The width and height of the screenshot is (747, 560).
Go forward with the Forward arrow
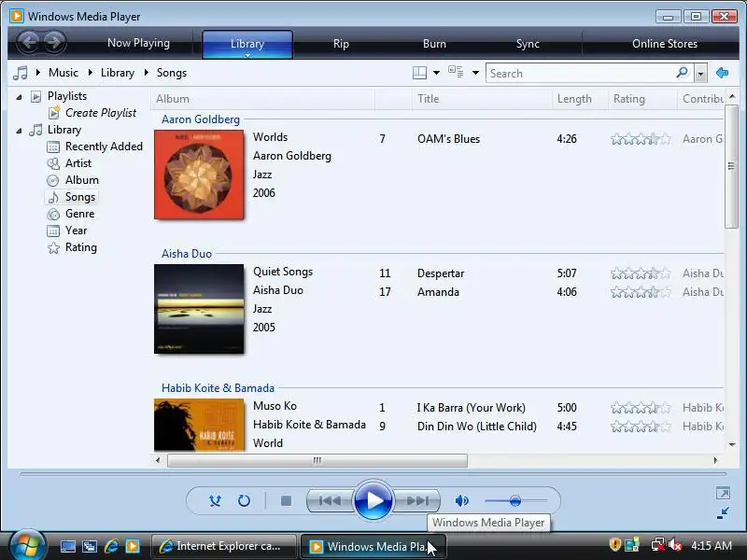tap(54, 42)
